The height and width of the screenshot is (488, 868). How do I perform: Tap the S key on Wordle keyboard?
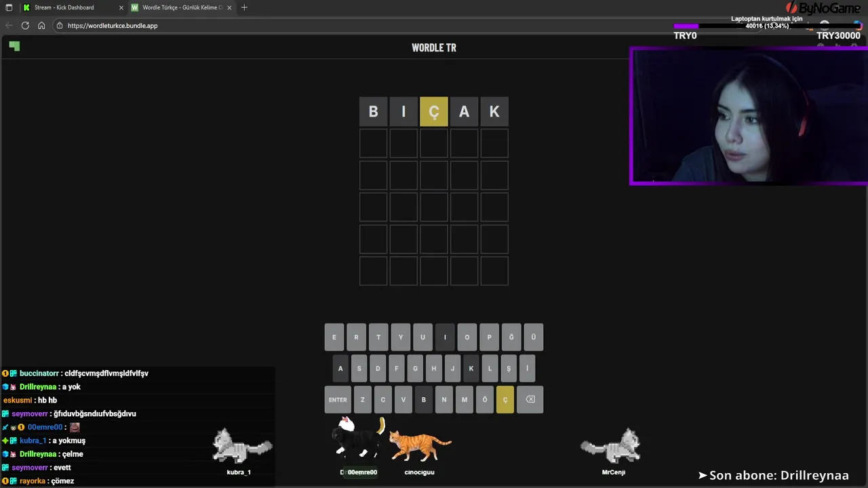359,368
